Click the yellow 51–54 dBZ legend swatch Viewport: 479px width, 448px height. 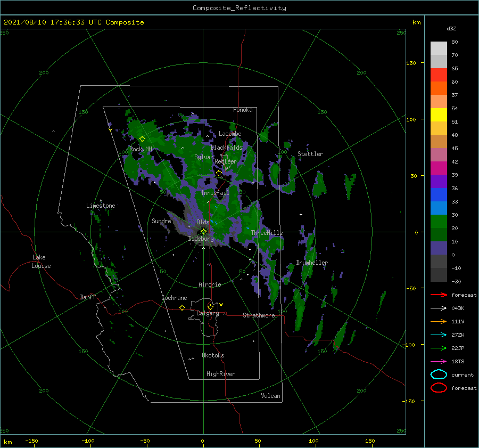[439, 115]
